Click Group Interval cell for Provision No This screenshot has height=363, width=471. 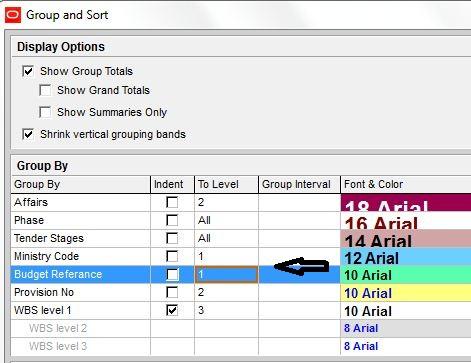pyautogui.click(x=299, y=292)
